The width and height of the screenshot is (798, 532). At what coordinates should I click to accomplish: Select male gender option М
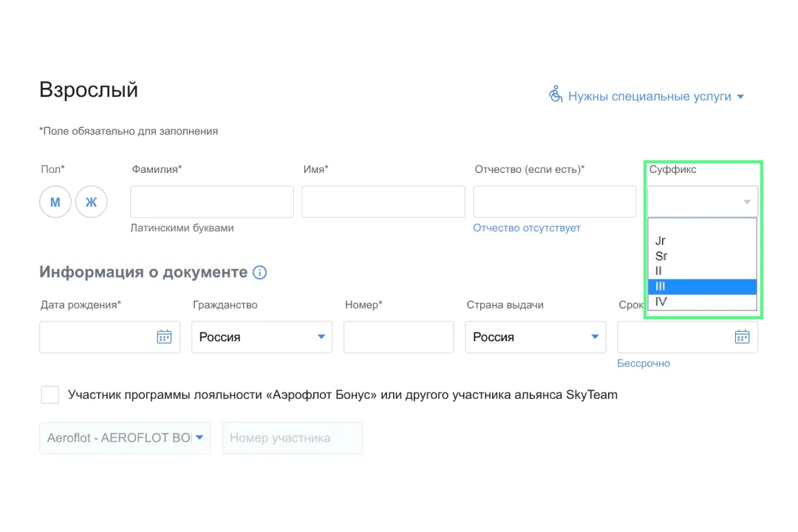tap(55, 202)
